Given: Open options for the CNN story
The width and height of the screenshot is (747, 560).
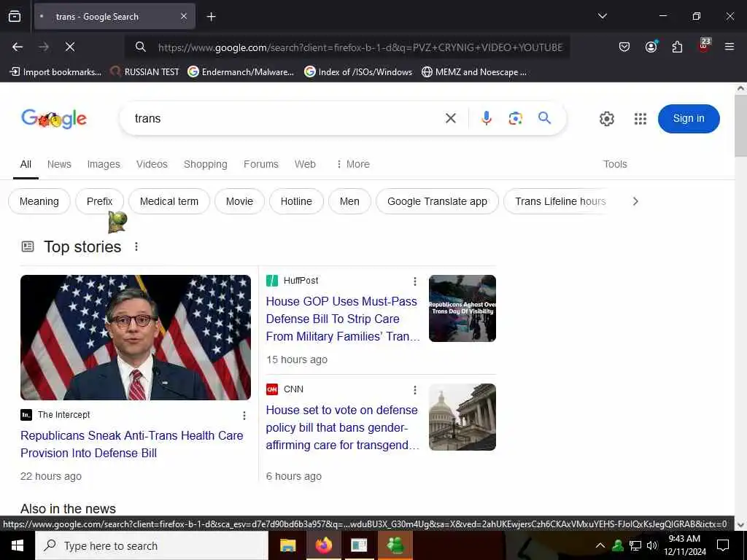Looking at the screenshot, I should (415, 390).
